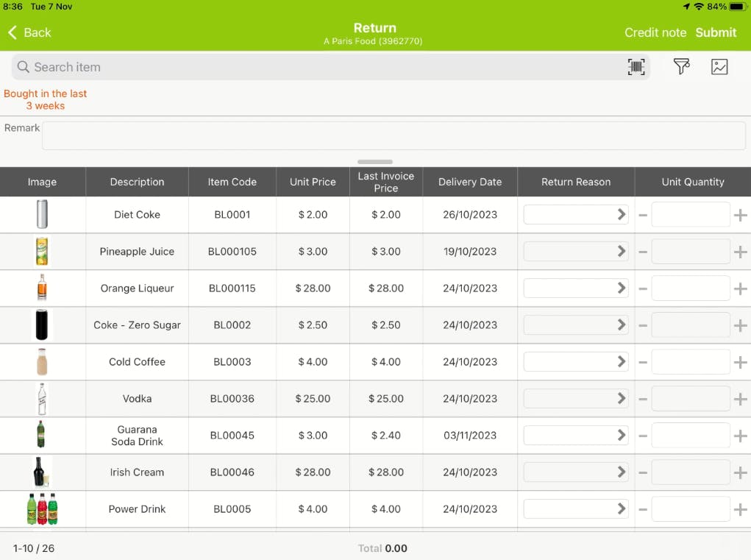Decrease Guarana Soda Drink quantity with minus
This screenshot has height=560, width=751.
pos(643,436)
